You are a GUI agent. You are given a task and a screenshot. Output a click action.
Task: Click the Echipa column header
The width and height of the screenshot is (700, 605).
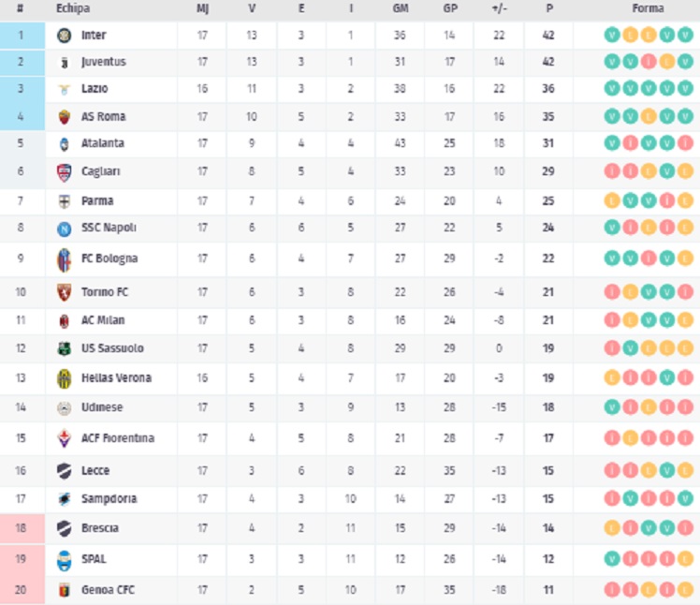72,8
